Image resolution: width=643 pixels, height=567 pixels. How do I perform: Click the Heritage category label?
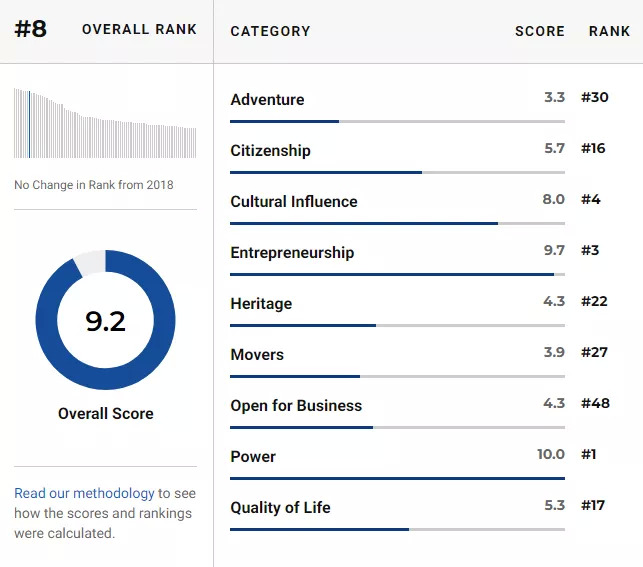click(261, 303)
